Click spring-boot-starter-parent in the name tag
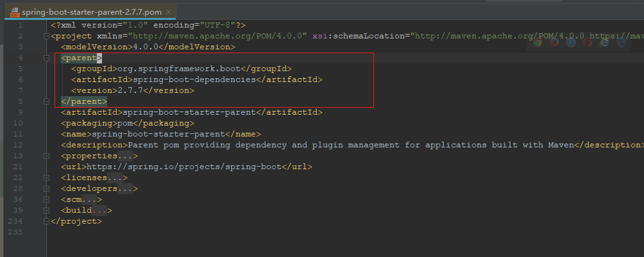Viewport: 644px width, 257px height. pyautogui.click(x=158, y=134)
